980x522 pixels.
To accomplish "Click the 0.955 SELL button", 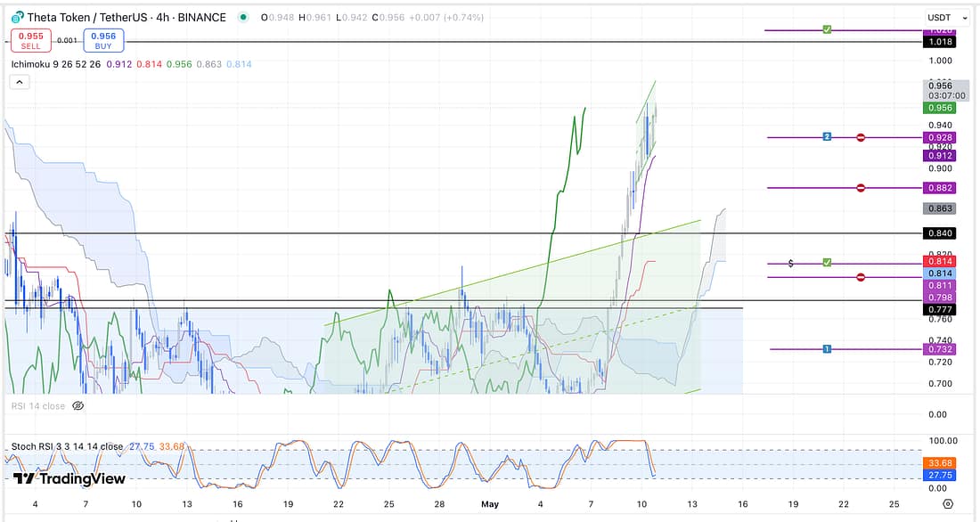I will tap(30, 40).
